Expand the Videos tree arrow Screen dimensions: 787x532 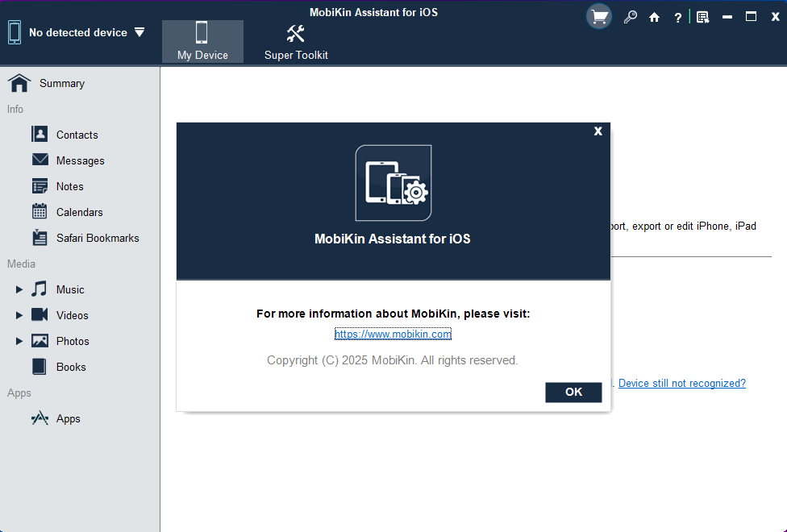(19, 315)
